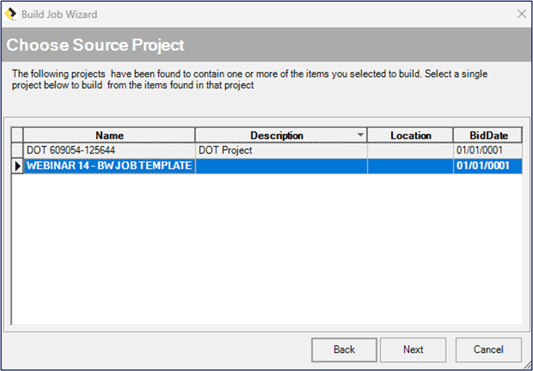Select the row header of DOT 609054-125644

(17, 150)
